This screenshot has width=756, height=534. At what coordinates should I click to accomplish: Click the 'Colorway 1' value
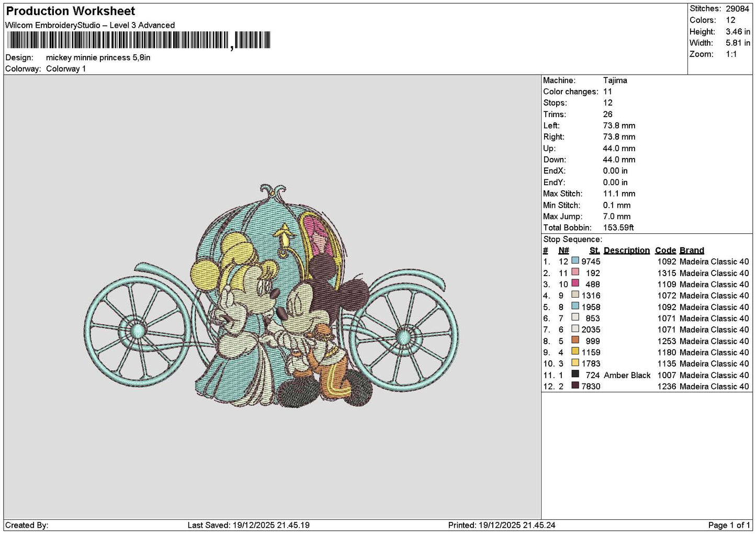click(x=66, y=69)
